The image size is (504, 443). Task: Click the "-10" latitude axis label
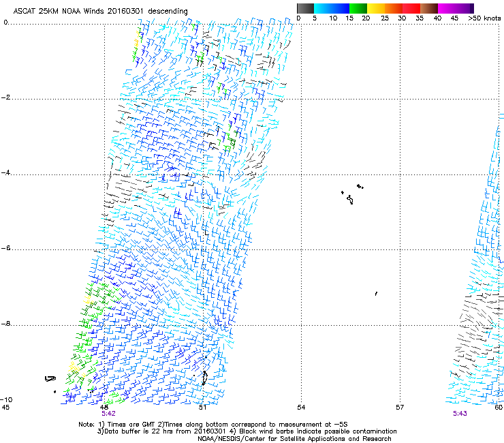[6, 399]
